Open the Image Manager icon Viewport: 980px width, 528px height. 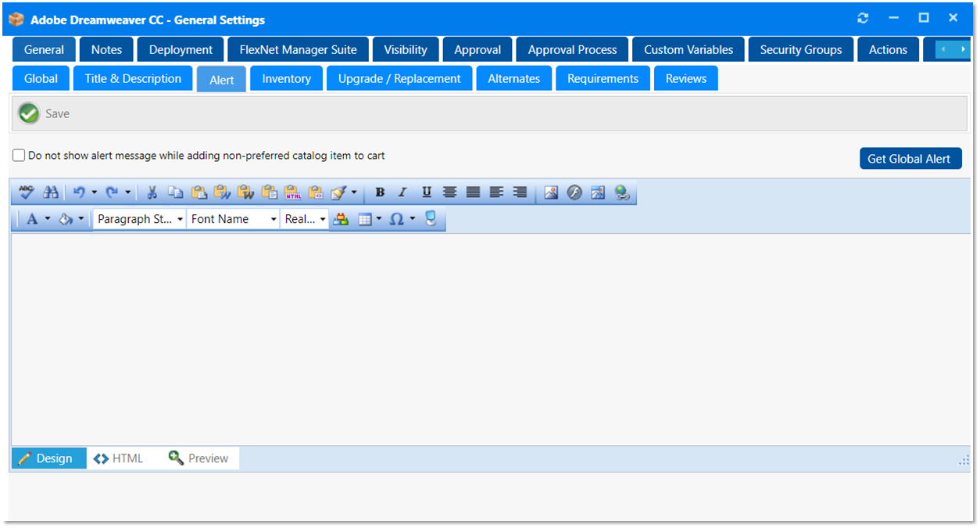click(551, 192)
